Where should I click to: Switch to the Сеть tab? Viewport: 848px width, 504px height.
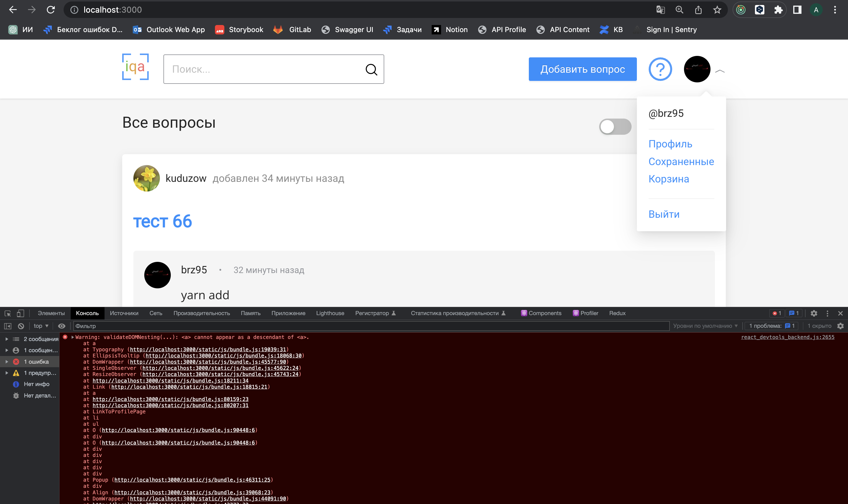click(x=156, y=313)
